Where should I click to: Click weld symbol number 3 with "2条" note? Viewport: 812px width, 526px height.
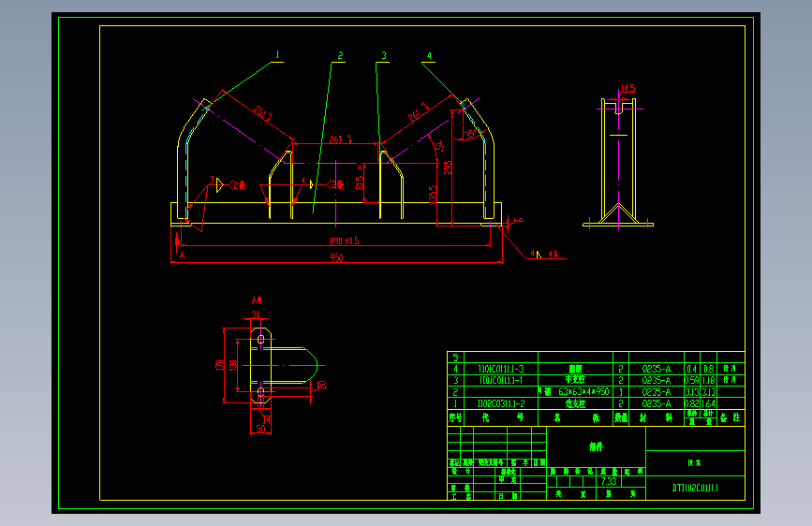coord(227,184)
